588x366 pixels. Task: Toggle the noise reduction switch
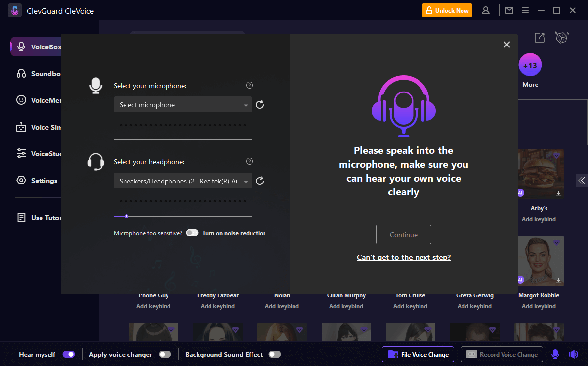click(x=192, y=233)
